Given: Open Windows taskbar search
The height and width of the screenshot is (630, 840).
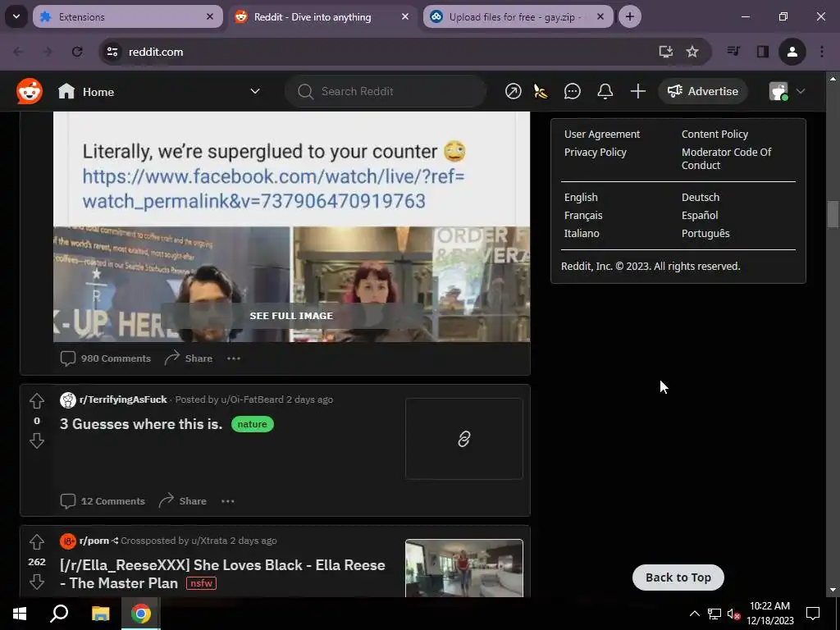Looking at the screenshot, I should [x=59, y=614].
